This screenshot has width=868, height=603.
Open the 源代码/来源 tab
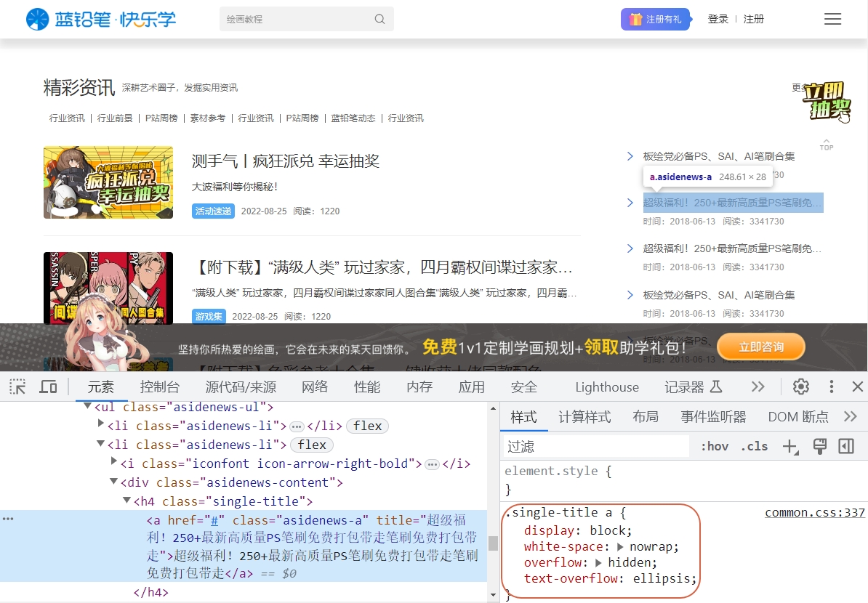pyautogui.click(x=241, y=387)
